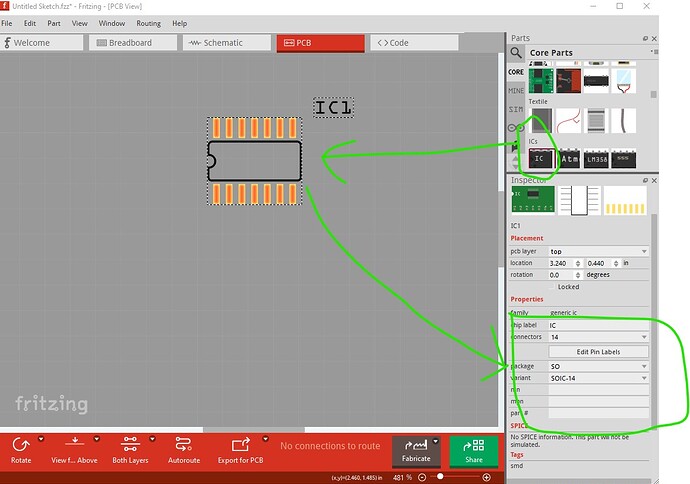The image size is (690, 484).
Task: Click the Rotate toolbar icon
Action: click(21, 445)
